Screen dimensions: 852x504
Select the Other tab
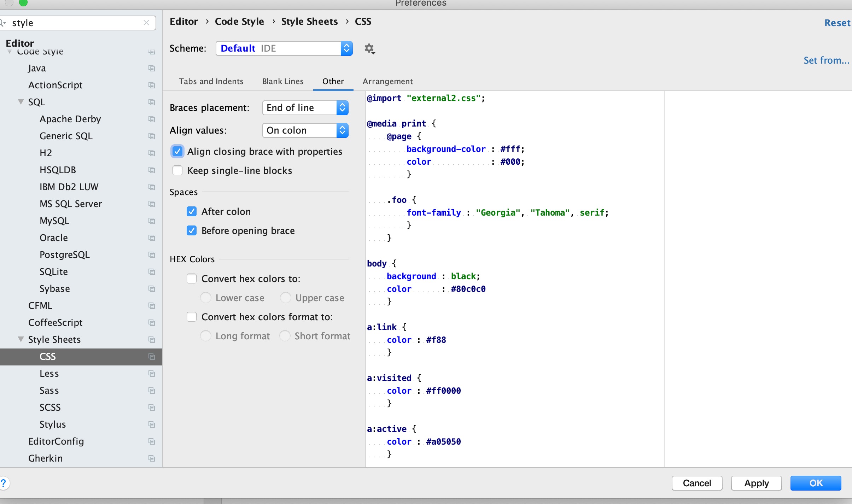click(x=333, y=81)
